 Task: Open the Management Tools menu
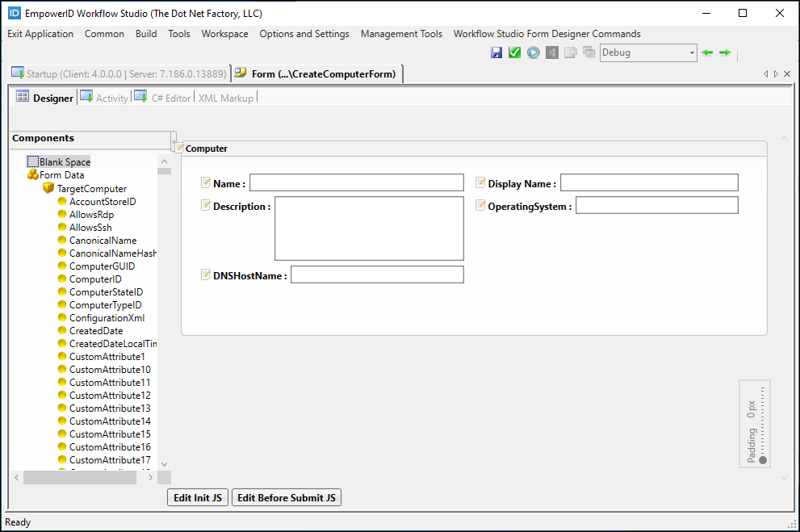401,34
